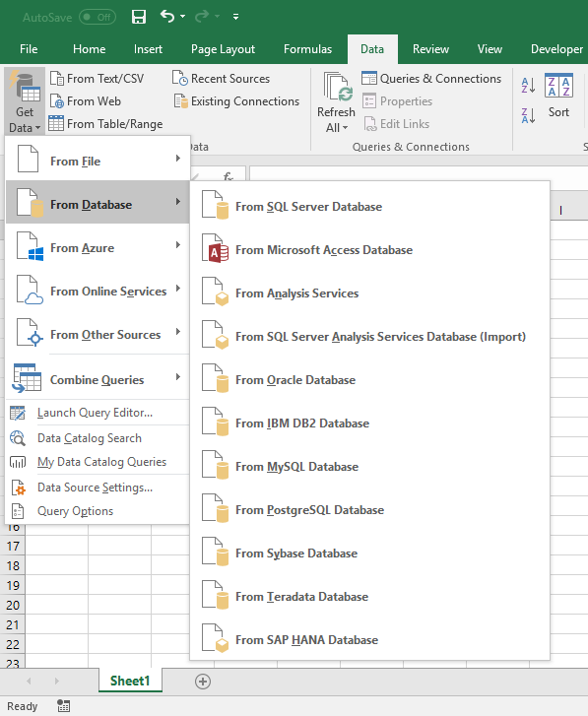The height and width of the screenshot is (716, 588).
Task: Expand Combine Queries submenu
Action: tap(98, 377)
